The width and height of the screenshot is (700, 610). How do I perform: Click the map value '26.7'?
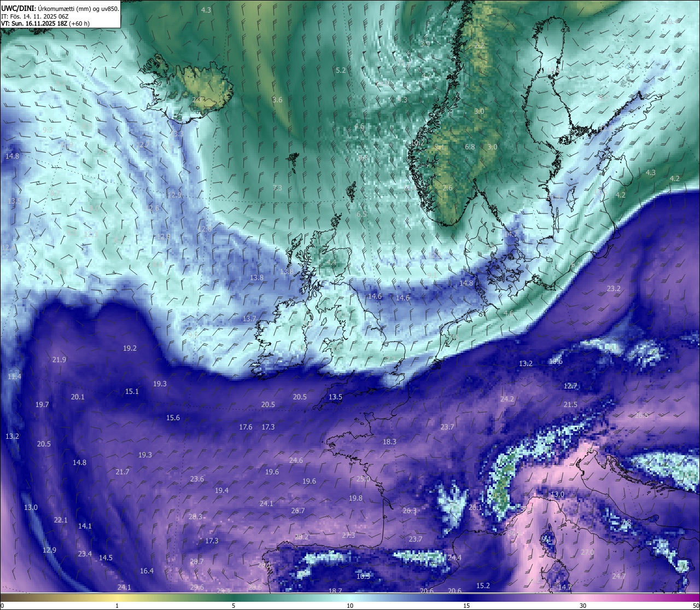(298, 510)
